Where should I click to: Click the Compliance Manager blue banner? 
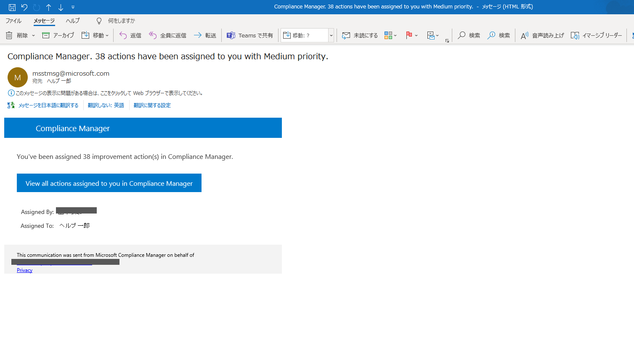pyautogui.click(x=143, y=128)
